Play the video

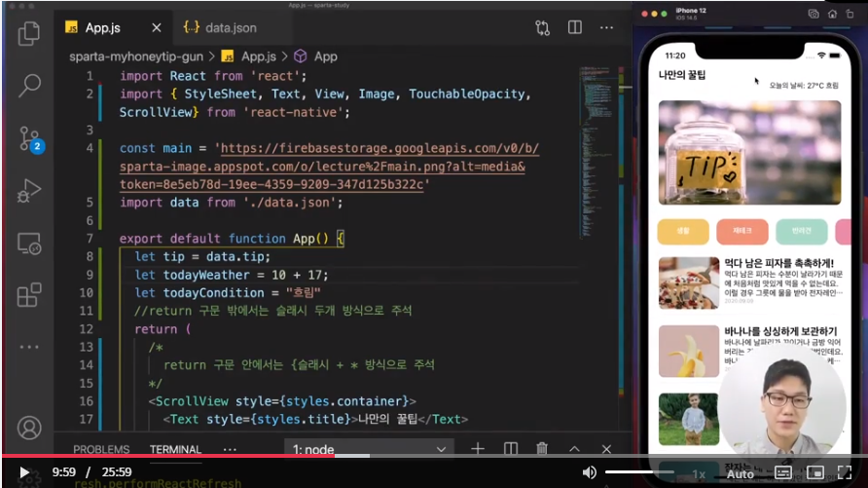(23, 472)
